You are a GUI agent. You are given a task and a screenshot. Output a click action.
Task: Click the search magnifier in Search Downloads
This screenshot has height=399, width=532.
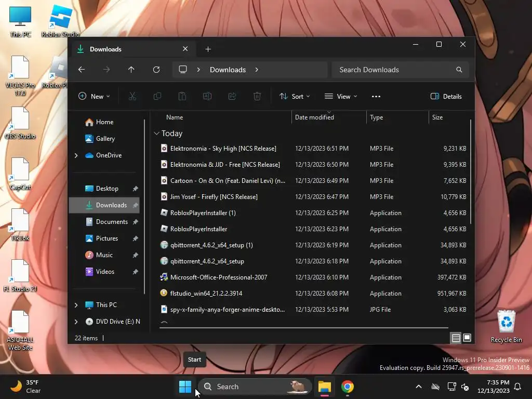click(x=459, y=70)
